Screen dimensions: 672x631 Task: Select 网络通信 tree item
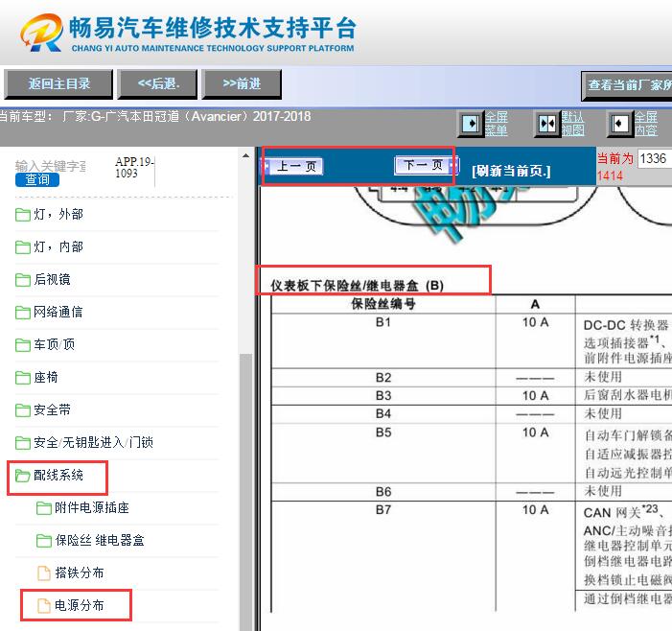(x=58, y=312)
